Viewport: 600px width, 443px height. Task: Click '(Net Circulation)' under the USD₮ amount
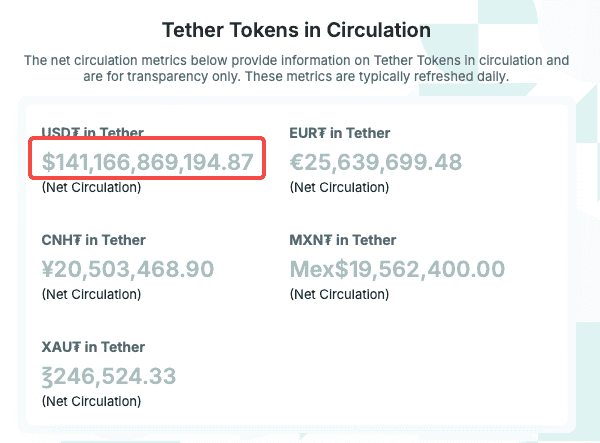[91, 188]
